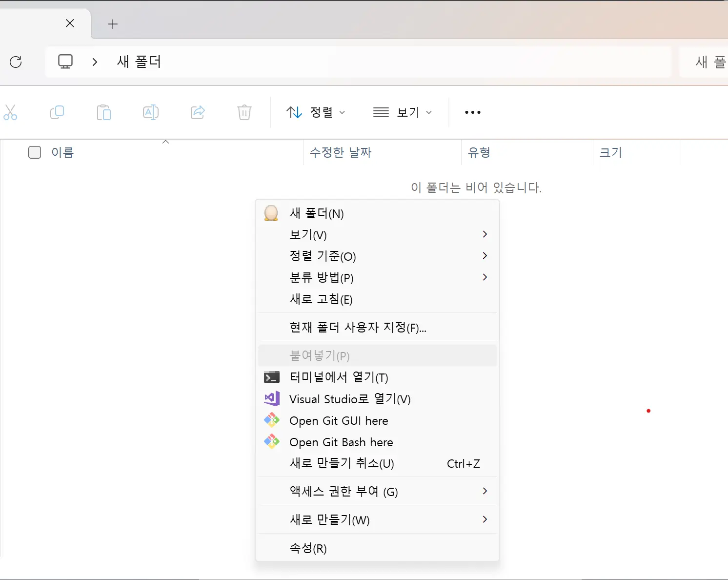The image size is (728, 580).
Task: Select Open Git Bash here
Action: (377, 442)
